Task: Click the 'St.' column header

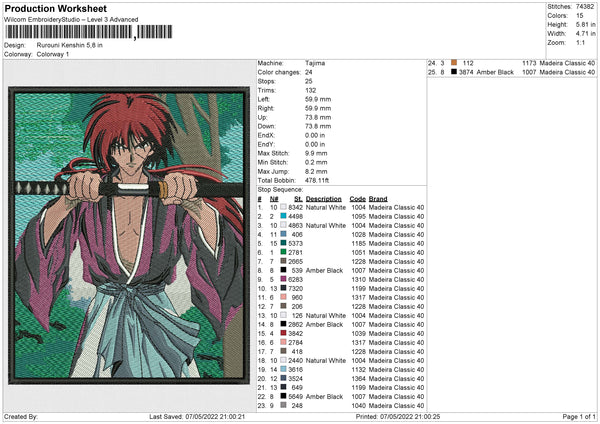Action: 298,199
